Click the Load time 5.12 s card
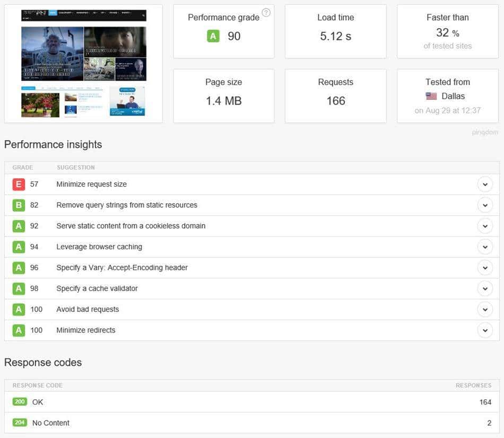 (335, 31)
